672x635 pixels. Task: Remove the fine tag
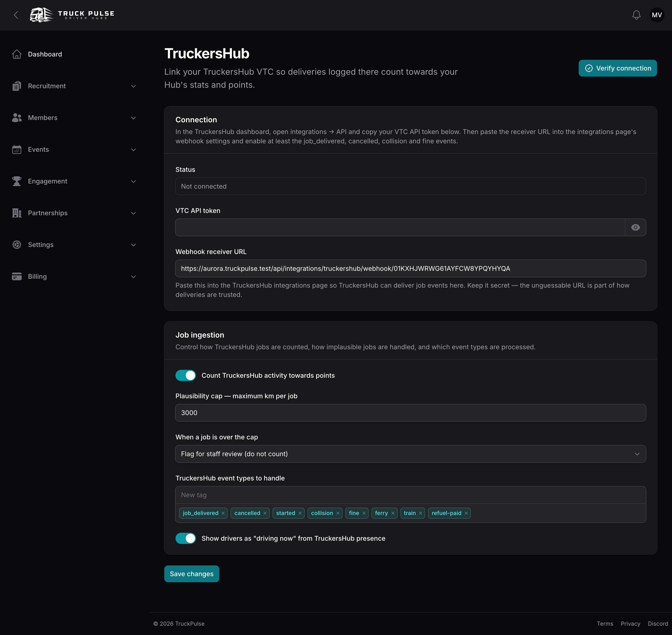364,513
